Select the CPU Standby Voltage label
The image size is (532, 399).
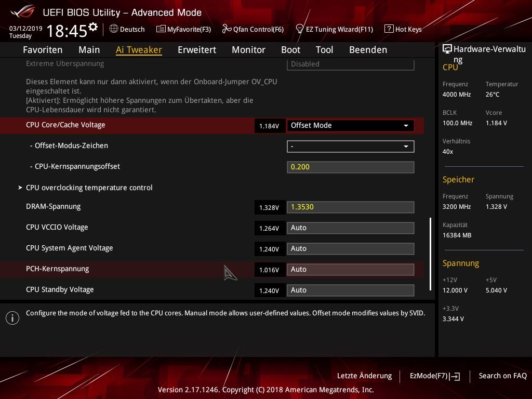60,289
